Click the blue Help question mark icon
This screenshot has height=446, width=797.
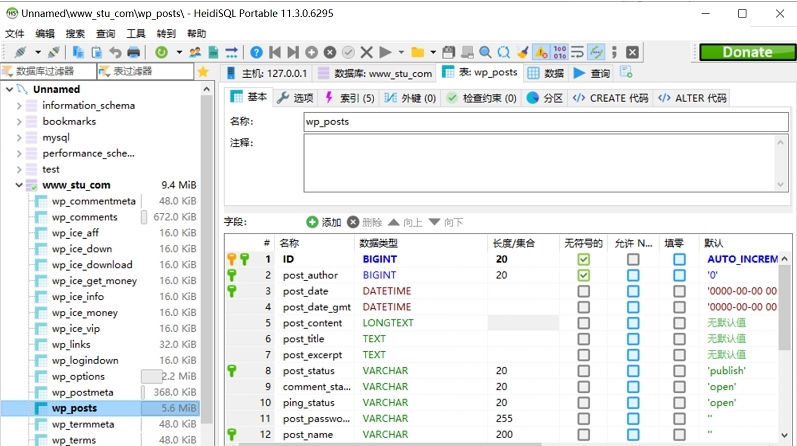tap(257, 52)
